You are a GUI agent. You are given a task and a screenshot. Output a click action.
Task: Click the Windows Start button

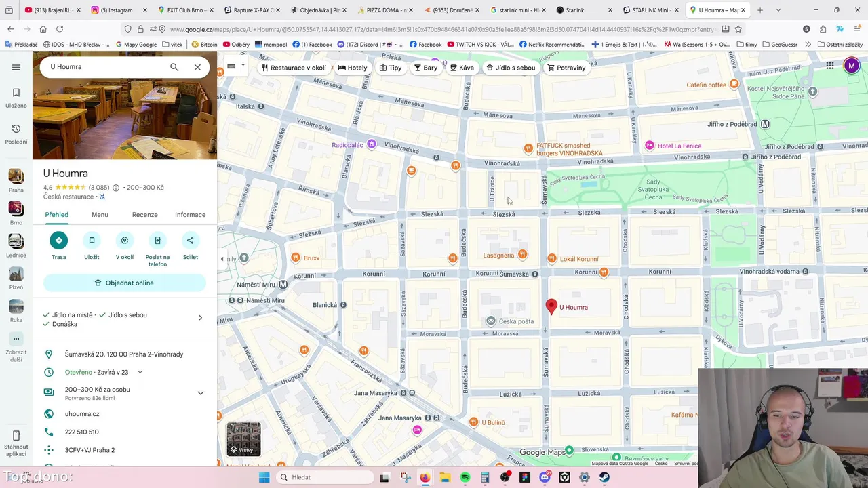coord(264,477)
